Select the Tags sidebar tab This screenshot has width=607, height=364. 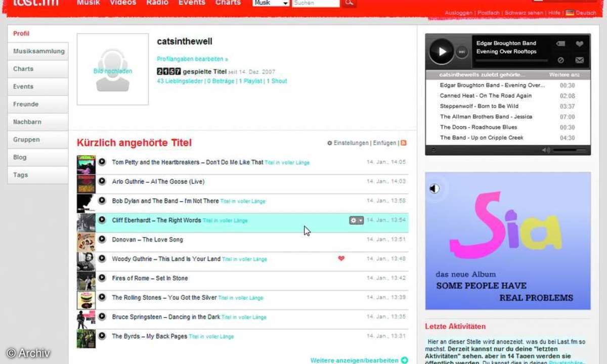click(38, 175)
